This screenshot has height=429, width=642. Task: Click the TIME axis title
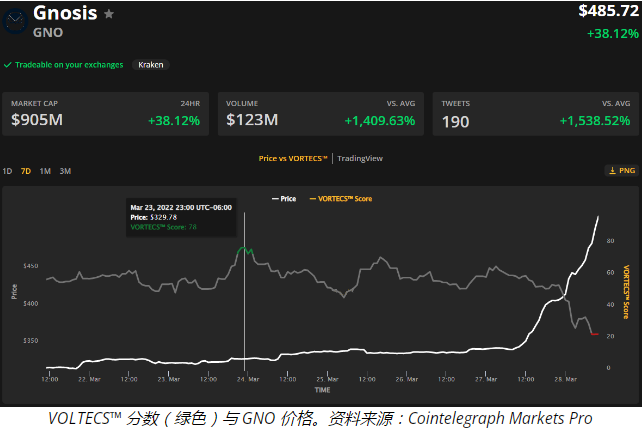322,390
